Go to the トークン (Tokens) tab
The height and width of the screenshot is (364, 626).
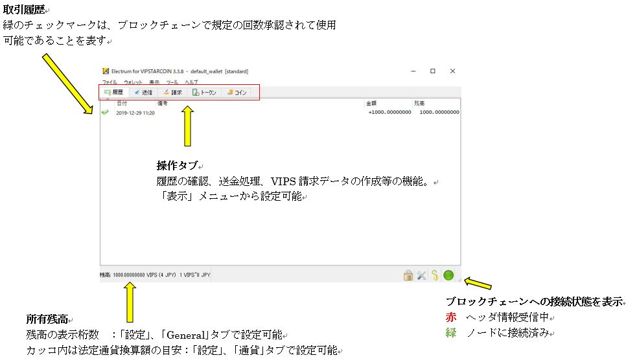pos(204,93)
